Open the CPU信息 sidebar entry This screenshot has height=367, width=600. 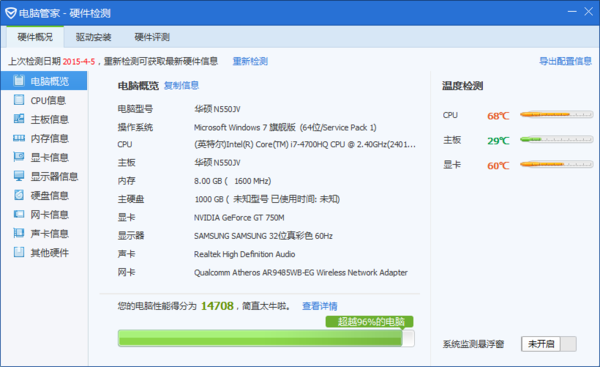44,100
